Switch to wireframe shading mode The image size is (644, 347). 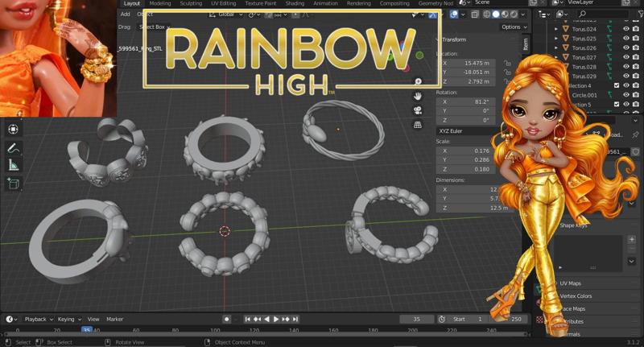(487, 14)
